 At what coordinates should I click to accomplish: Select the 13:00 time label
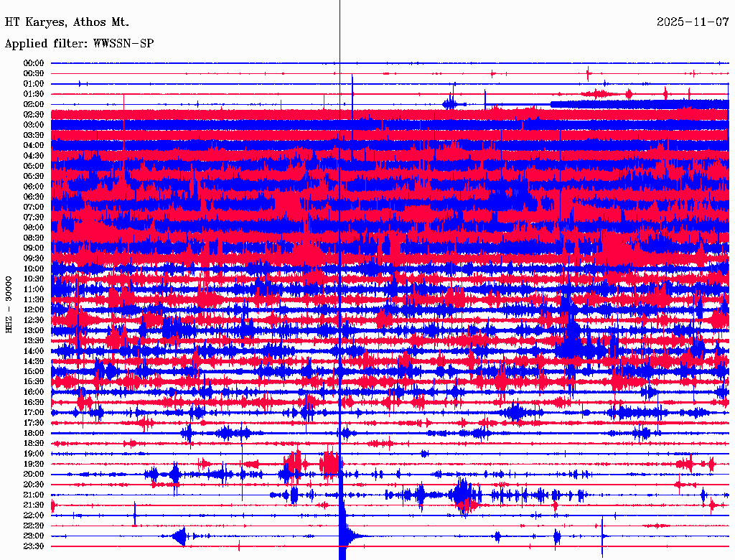[34, 331]
